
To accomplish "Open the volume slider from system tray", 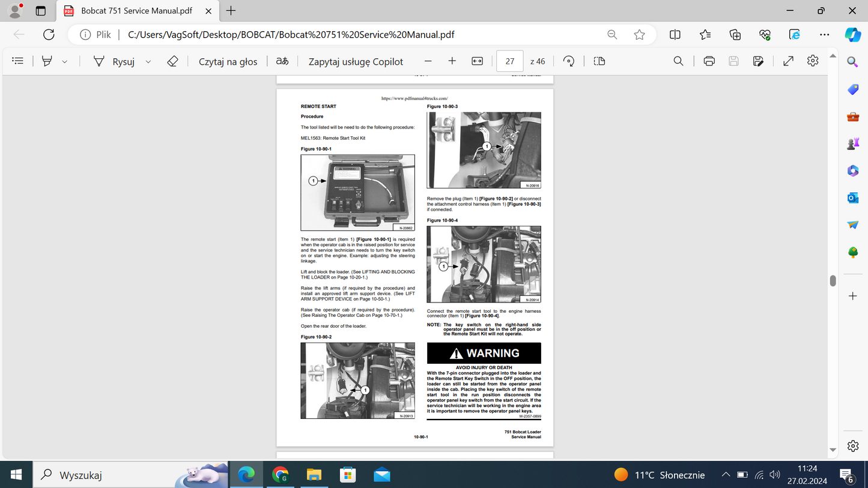I will pyautogui.click(x=774, y=474).
